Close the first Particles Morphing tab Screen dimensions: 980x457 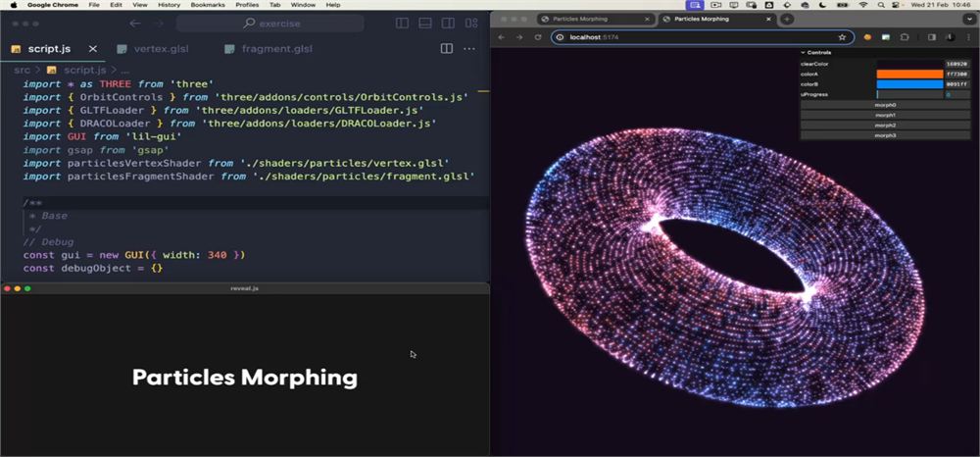click(x=646, y=20)
